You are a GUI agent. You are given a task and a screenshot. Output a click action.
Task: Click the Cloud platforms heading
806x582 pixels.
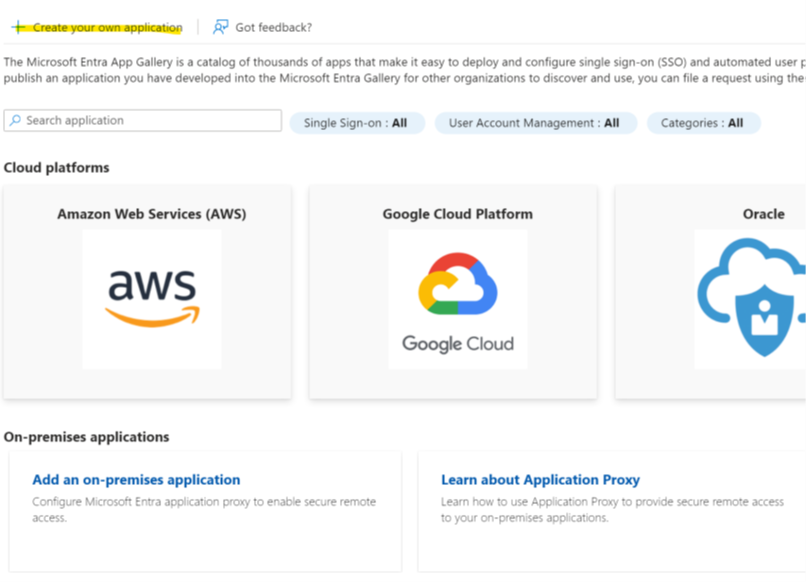click(57, 168)
